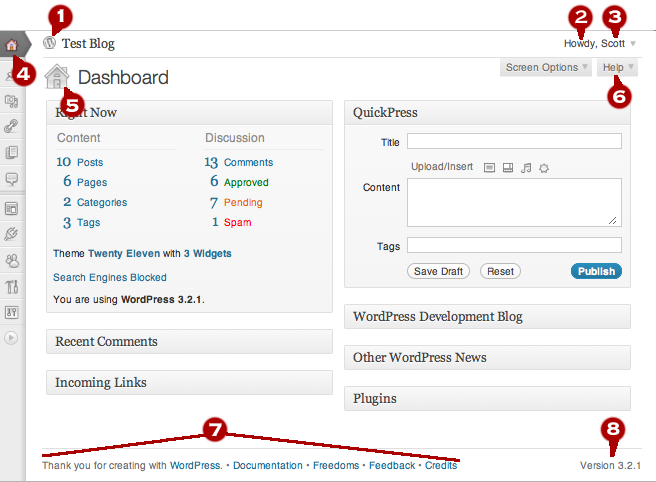This screenshot has width=656, height=482.
Task: Click the Test Blog site title
Action: [x=88, y=44]
